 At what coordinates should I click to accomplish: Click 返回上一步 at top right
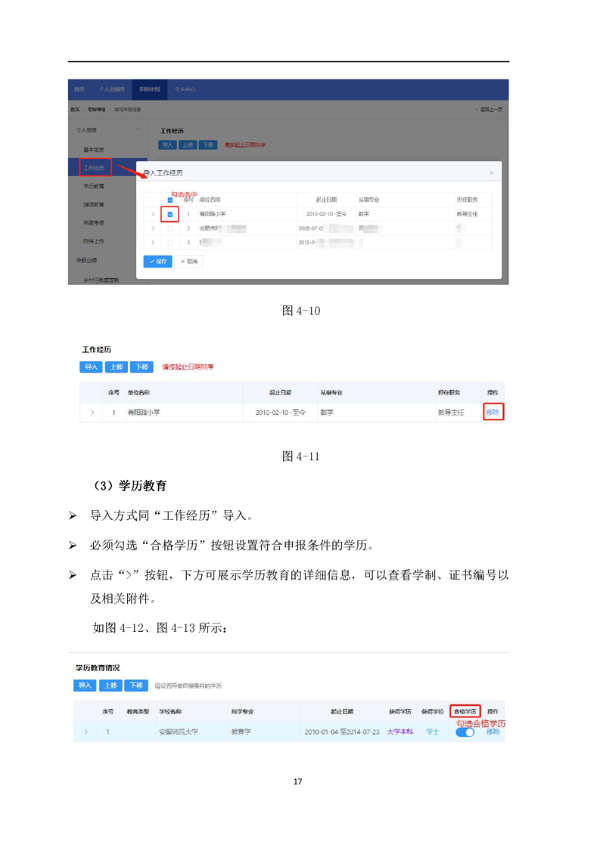click(x=487, y=108)
